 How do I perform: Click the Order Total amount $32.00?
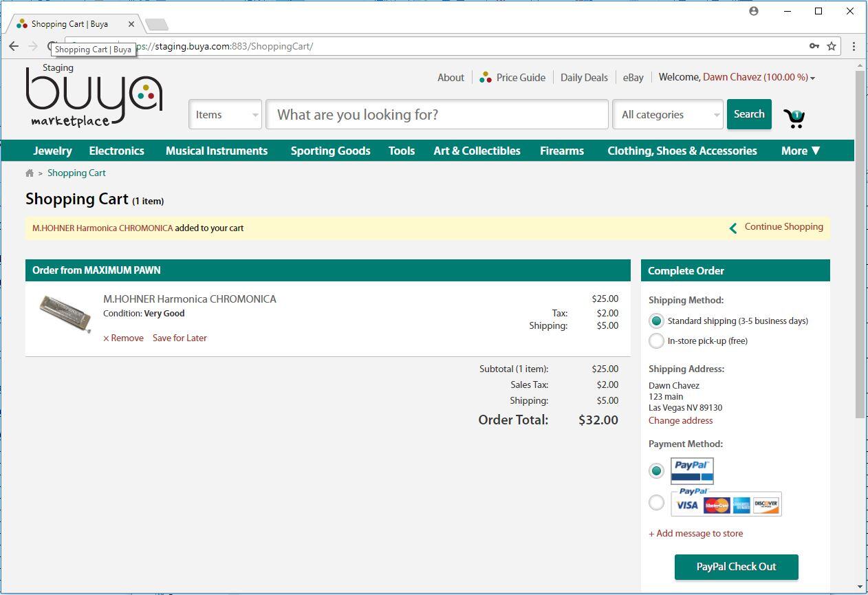point(598,420)
